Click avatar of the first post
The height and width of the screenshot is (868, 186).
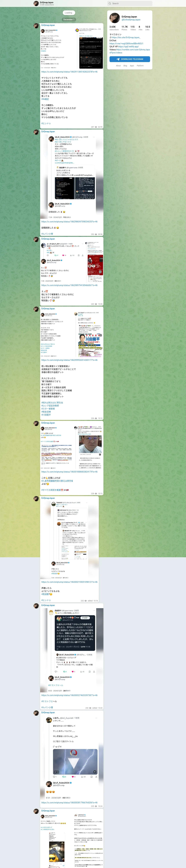tap(36, 26)
